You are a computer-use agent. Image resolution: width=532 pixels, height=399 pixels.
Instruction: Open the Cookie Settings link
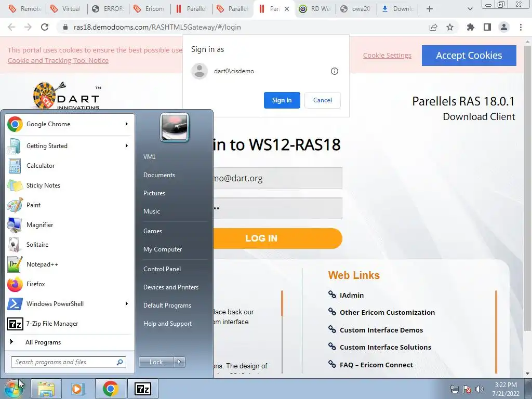click(387, 55)
